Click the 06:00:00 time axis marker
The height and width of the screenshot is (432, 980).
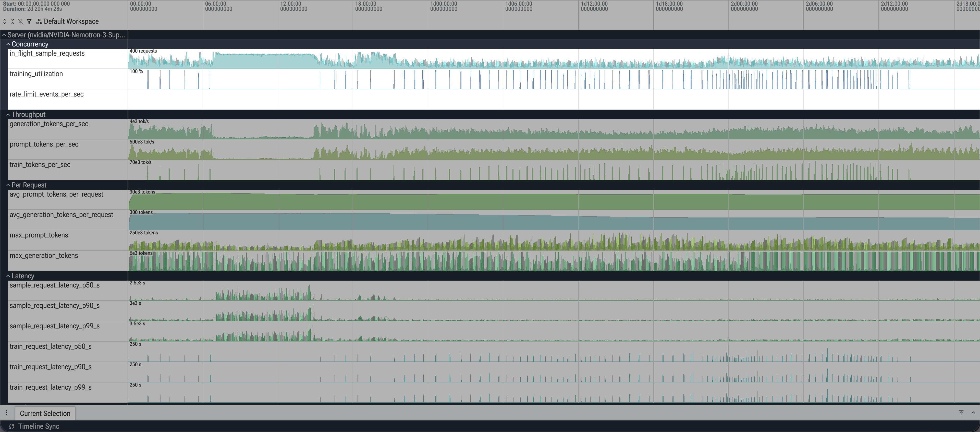click(x=219, y=6)
